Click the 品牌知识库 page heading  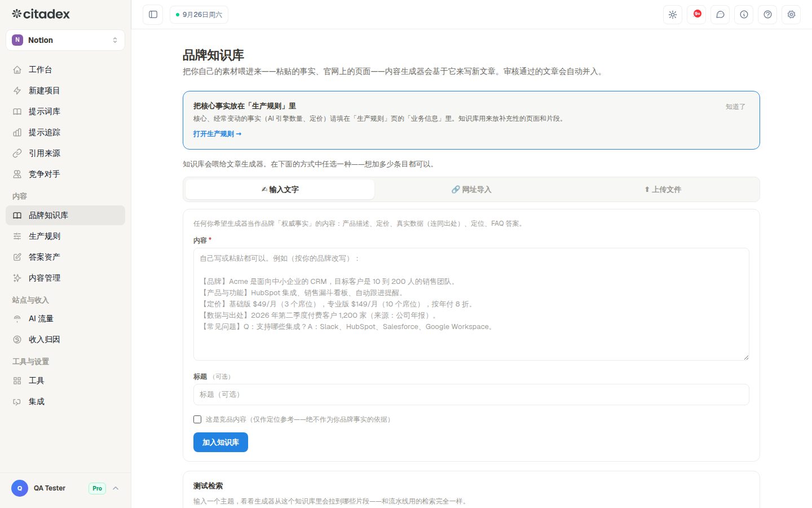tap(213, 55)
